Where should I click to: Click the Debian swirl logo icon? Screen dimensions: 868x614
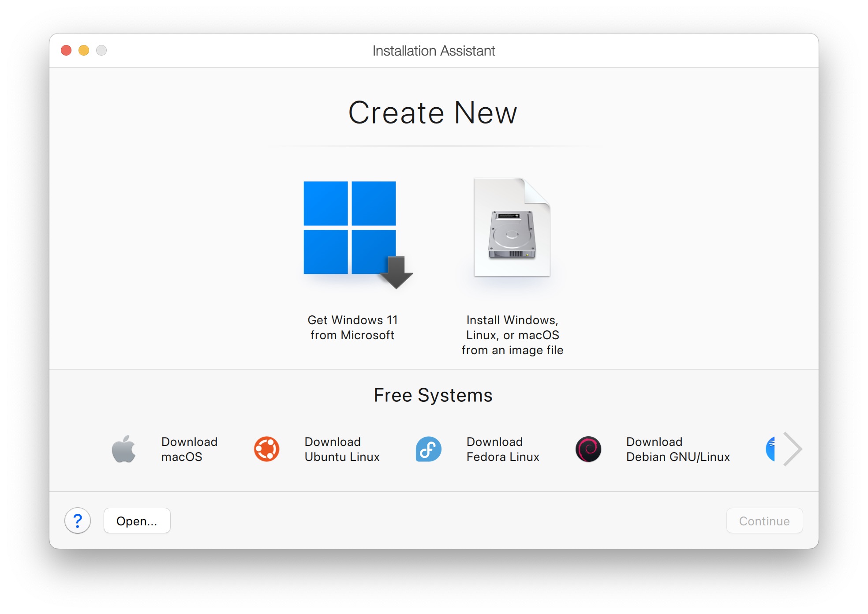(588, 449)
